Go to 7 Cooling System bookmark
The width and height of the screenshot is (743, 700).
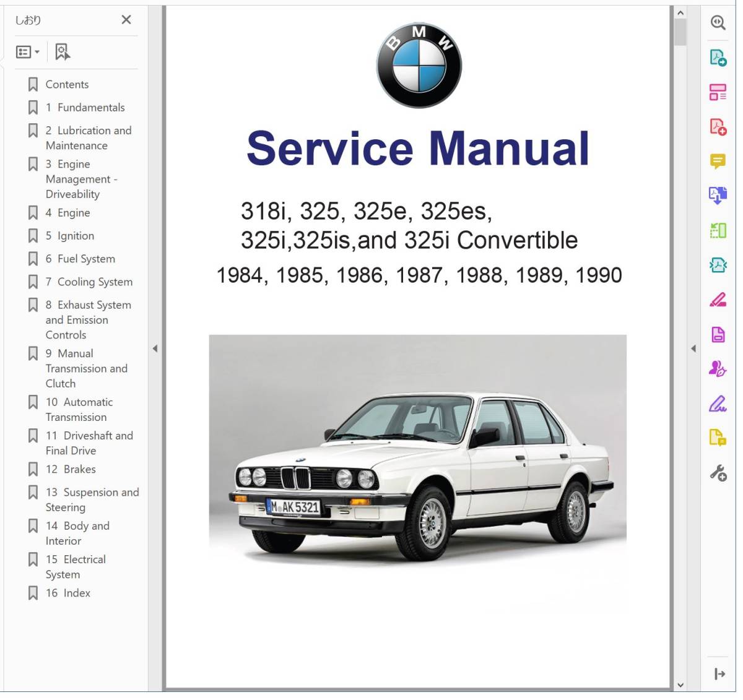(x=89, y=282)
